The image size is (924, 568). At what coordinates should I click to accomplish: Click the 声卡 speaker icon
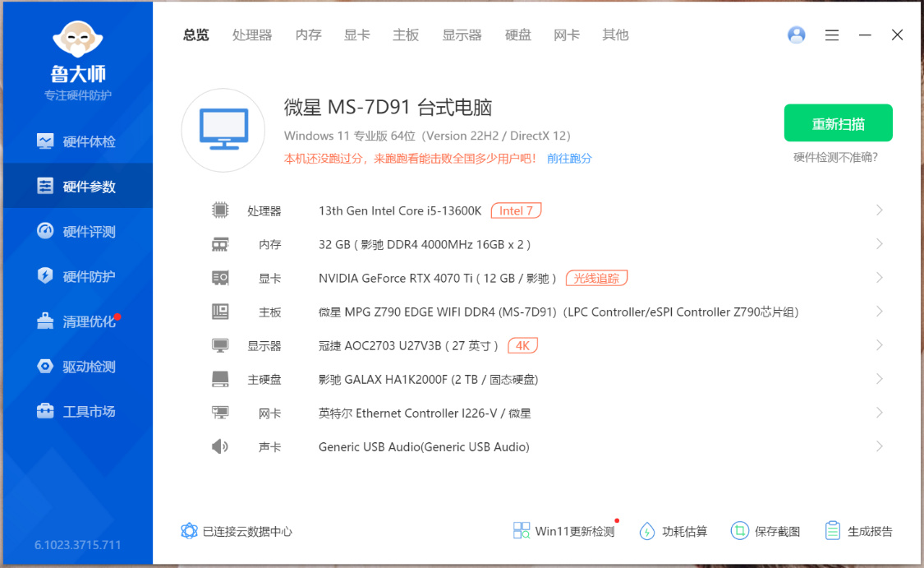click(x=220, y=446)
